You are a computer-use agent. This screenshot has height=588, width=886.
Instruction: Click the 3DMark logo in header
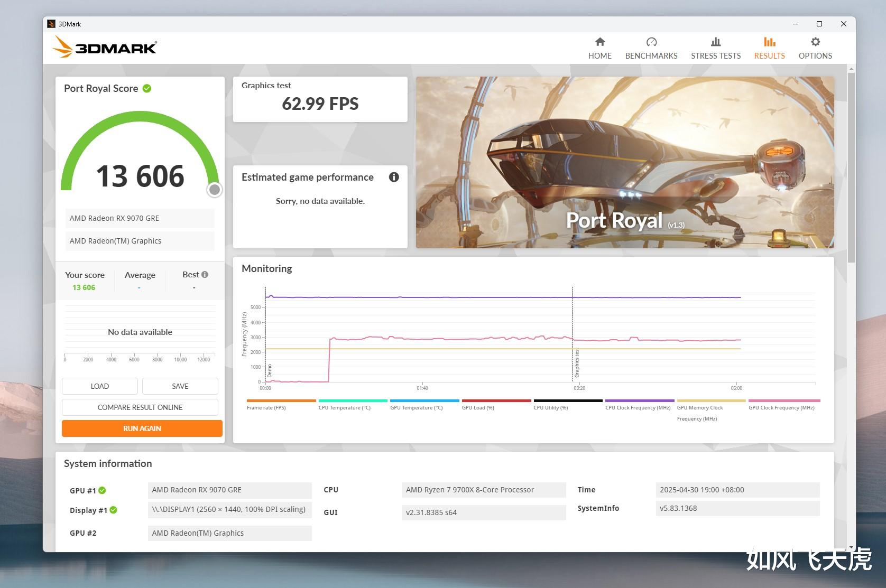(x=105, y=48)
